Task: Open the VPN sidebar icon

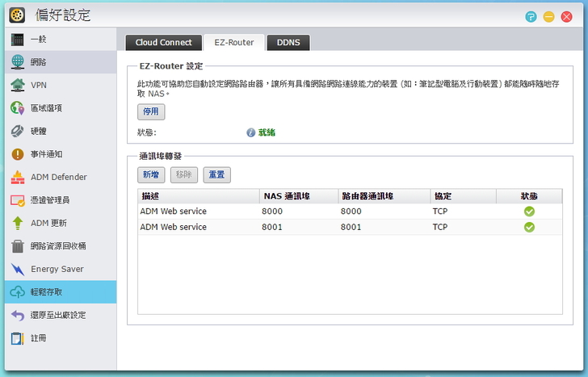Action: 18,85
